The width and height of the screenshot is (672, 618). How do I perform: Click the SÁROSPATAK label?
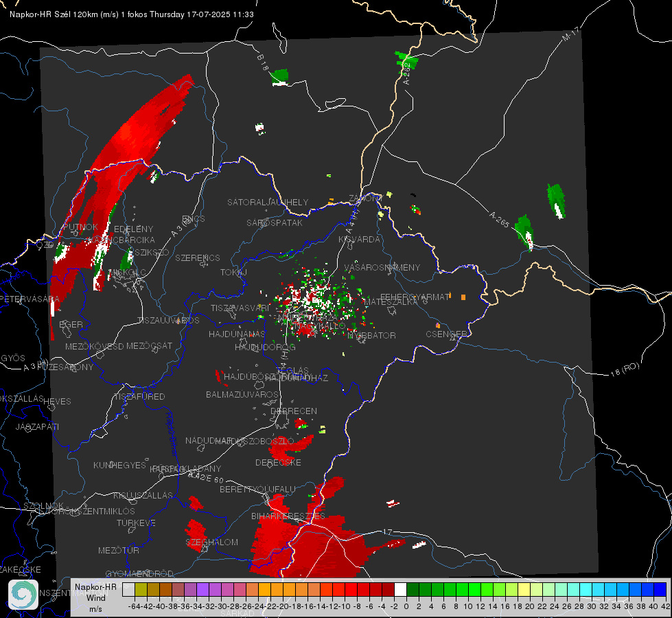click(x=275, y=222)
